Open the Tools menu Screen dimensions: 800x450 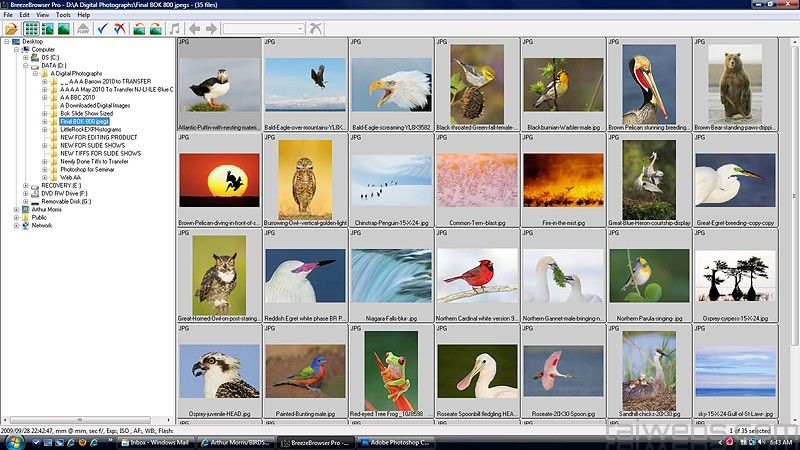pos(63,15)
